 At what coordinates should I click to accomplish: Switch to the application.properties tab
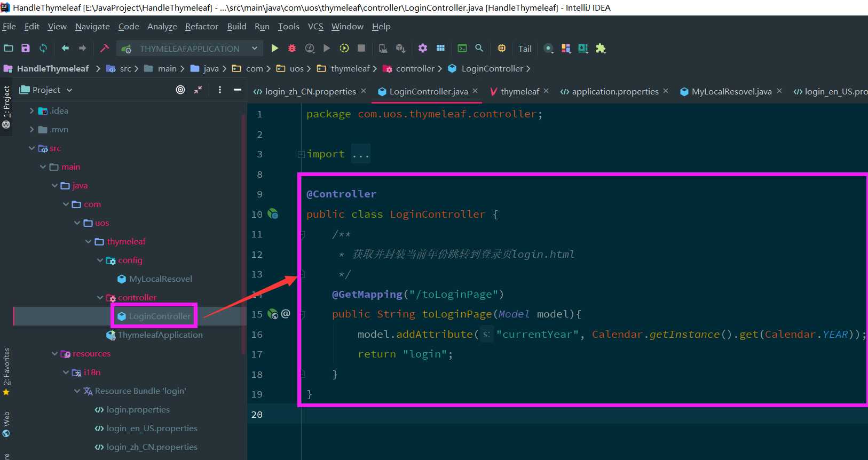(x=615, y=91)
